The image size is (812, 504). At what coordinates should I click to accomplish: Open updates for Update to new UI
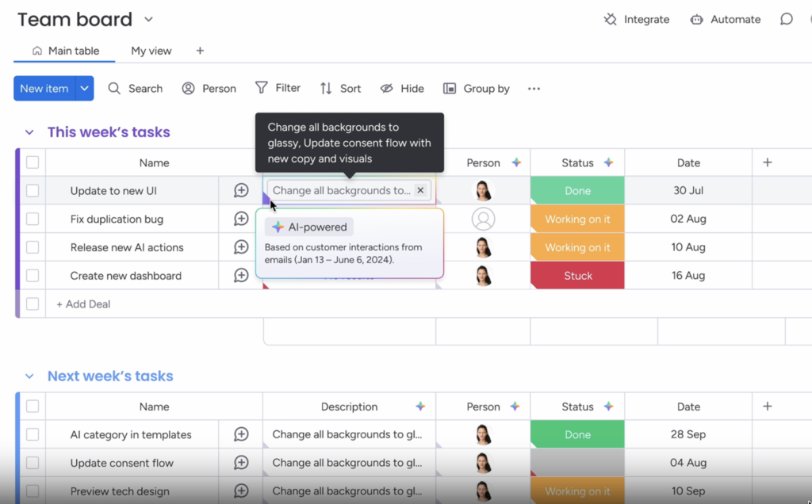[241, 190]
